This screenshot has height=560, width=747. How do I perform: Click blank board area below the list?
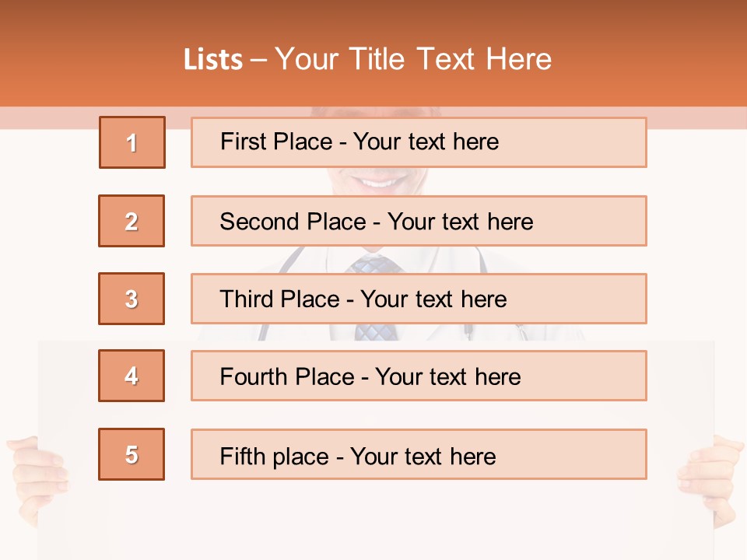pos(373,521)
